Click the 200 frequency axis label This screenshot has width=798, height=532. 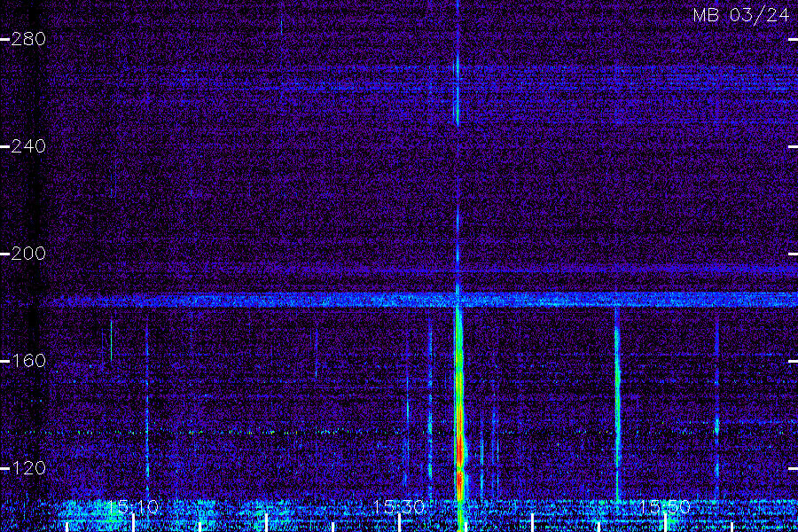coord(28,254)
